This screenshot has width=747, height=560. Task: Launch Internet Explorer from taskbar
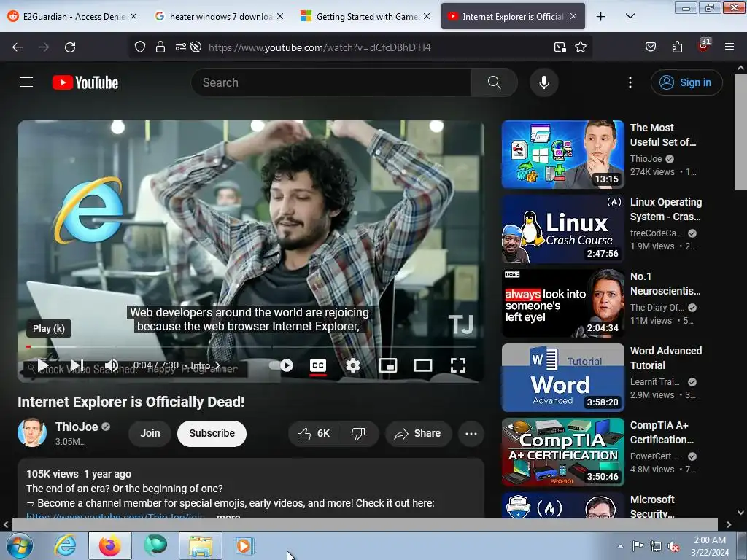click(65, 545)
